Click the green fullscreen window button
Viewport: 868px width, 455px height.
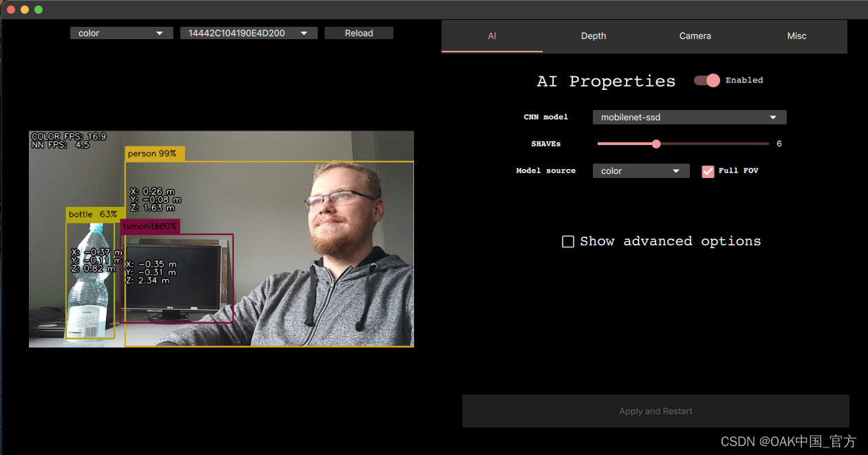(x=39, y=10)
